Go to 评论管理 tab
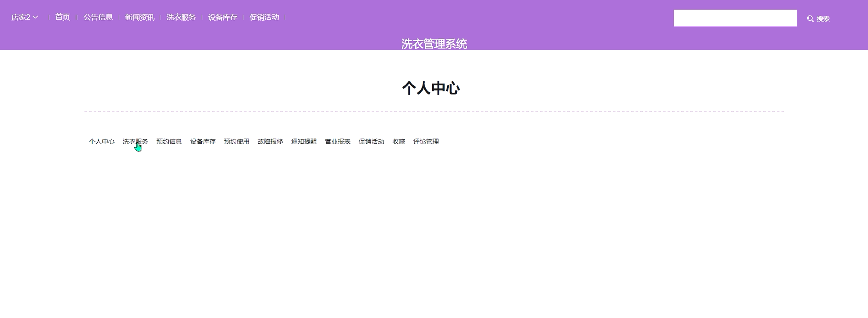The height and width of the screenshot is (318, 868). click(425, 141)
